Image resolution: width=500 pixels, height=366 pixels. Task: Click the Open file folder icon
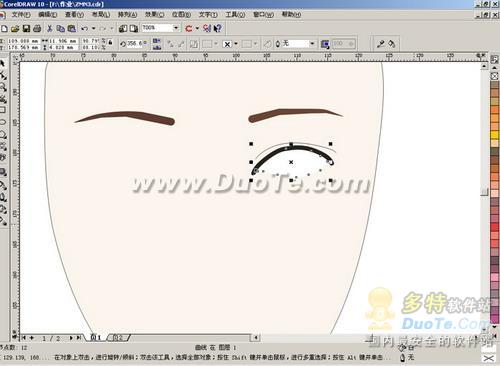[15, 29]
